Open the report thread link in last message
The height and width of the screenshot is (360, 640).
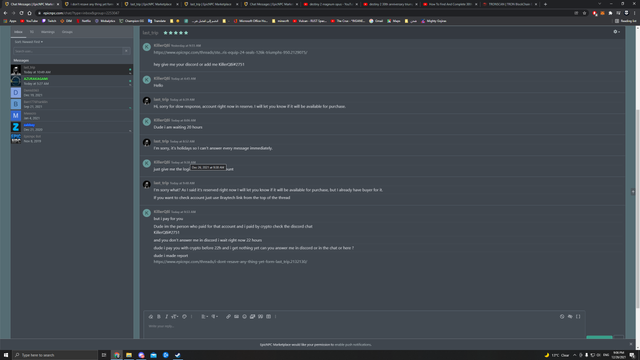click(x=230, y=262)
